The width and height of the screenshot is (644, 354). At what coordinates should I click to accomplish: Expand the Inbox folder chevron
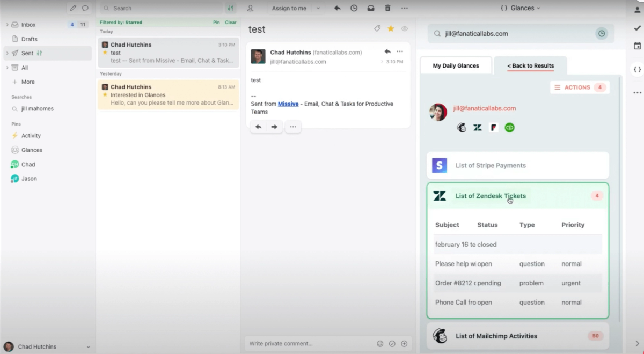[x=7, y=25]
